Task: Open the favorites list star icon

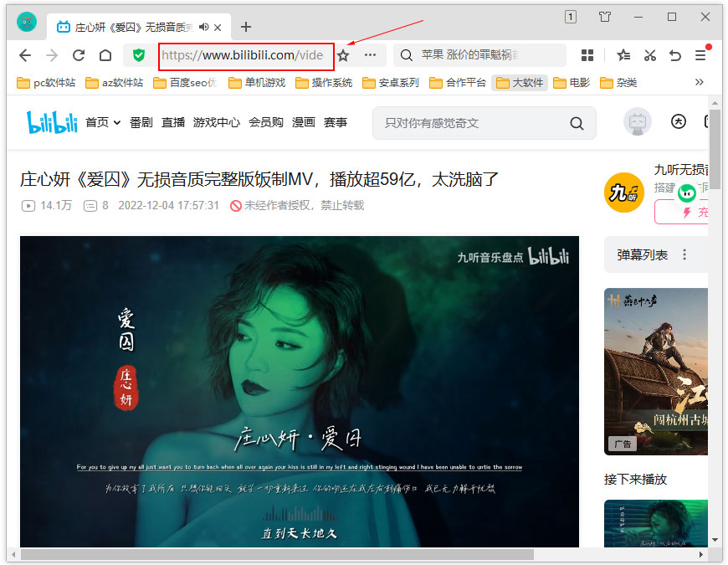Action: click(623, 55)
